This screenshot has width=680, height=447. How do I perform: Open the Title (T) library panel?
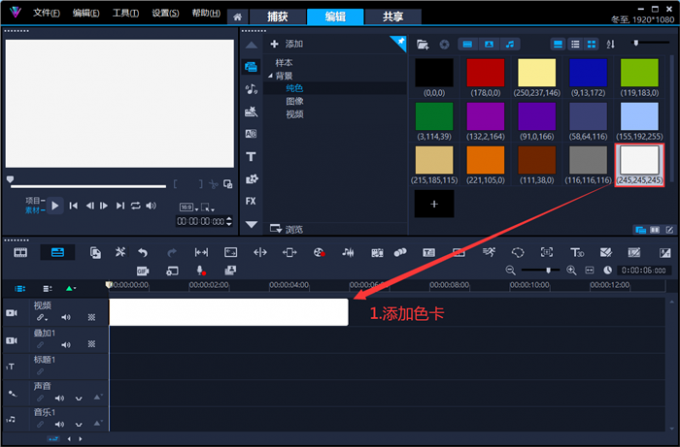pyautogui.click(x=250, y=156)
